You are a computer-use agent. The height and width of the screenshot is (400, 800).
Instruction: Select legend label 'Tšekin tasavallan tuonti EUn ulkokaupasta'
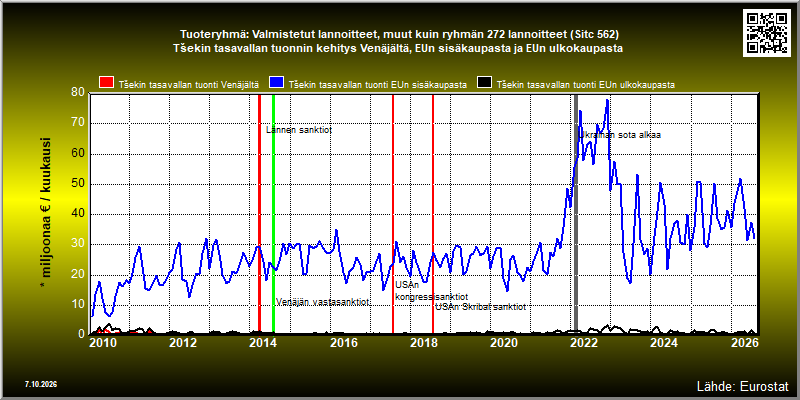tap(586, 85)
